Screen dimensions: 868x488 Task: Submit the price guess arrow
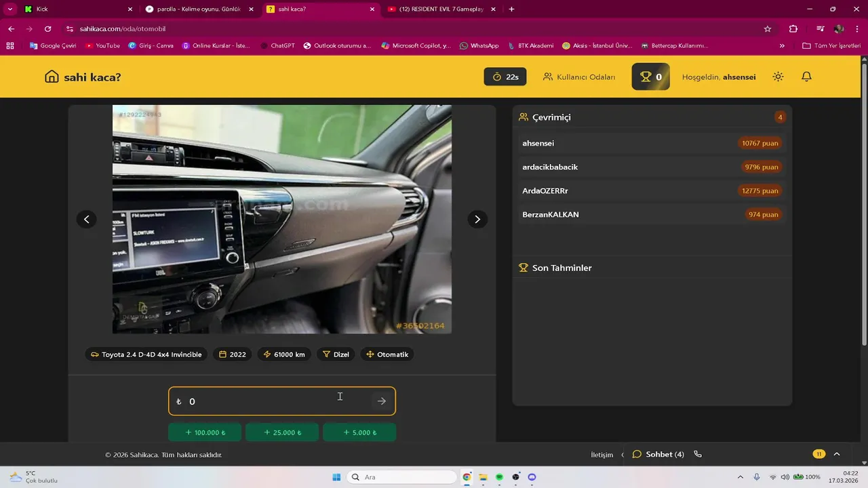(x=382, y=401)
